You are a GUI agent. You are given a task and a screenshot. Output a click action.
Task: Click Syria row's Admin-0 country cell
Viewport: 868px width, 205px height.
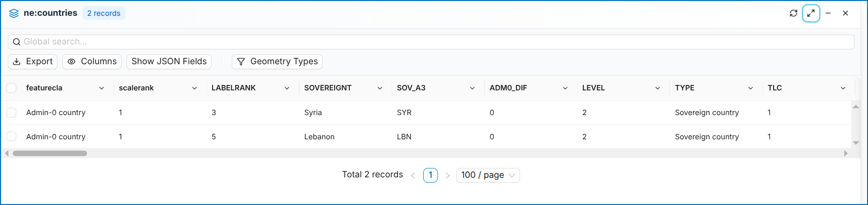(56, 113)
